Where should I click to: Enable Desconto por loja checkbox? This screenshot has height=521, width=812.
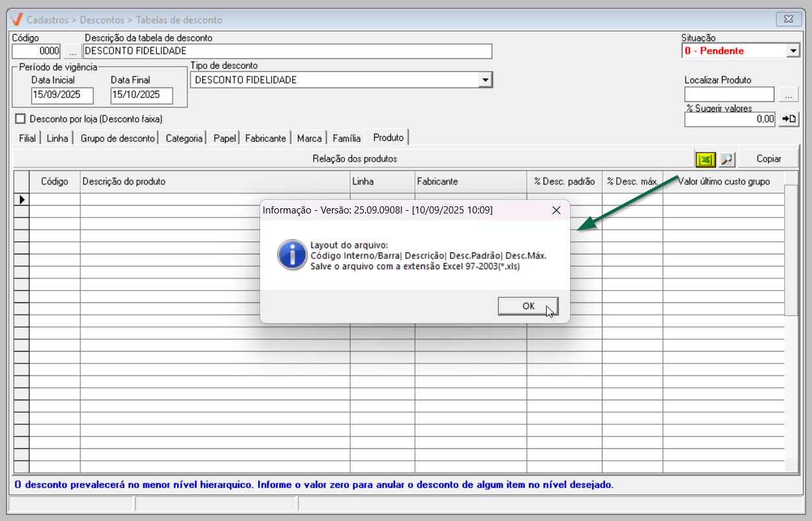pos(19,119)
